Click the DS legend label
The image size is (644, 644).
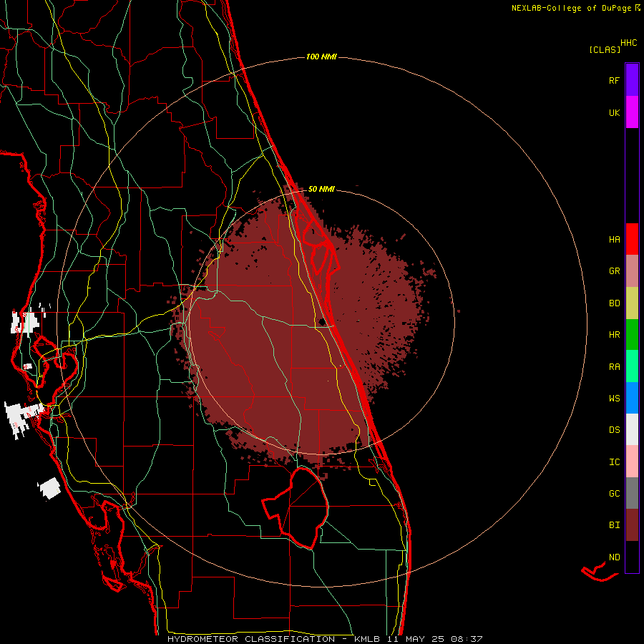click(614, 430)
